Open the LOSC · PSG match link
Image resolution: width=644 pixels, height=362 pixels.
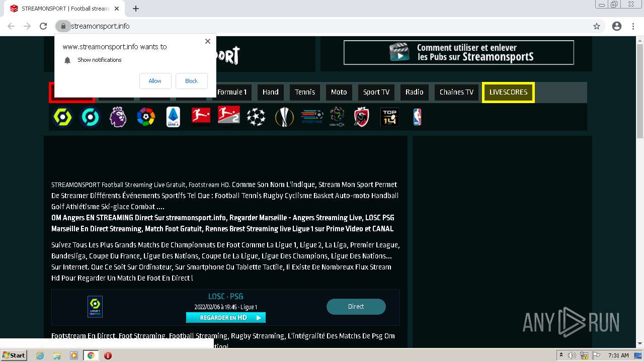click(226, 297)
